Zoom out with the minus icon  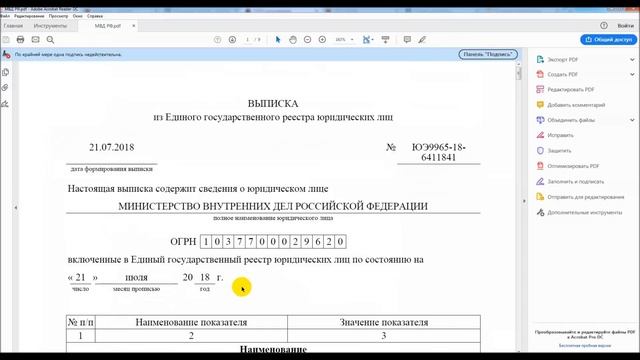[307, 40]
